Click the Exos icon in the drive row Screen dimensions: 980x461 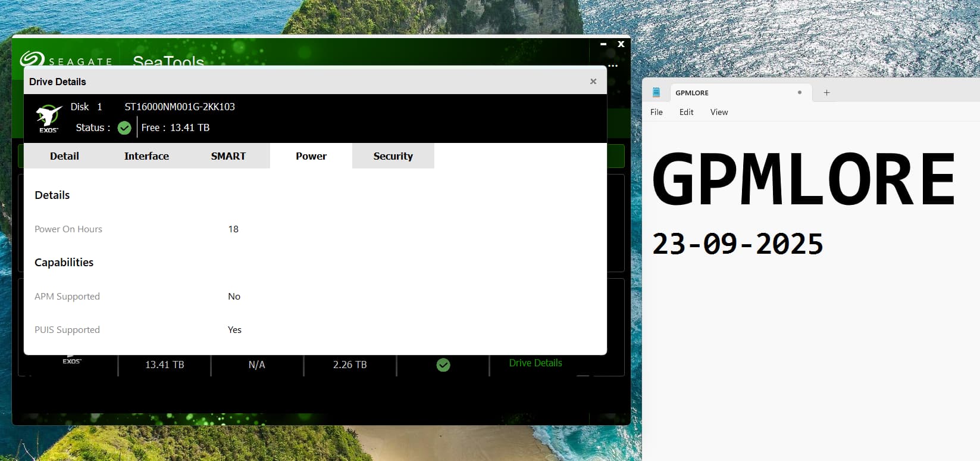(72, 360)
